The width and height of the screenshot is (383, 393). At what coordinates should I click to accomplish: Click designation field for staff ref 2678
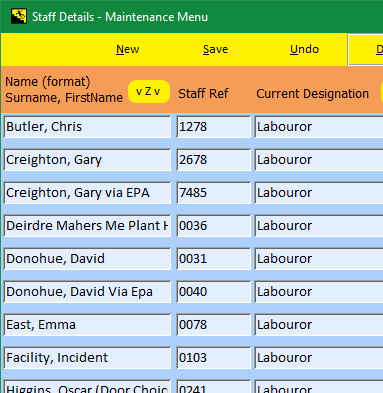pyautogui.click(x=319, y=160)
